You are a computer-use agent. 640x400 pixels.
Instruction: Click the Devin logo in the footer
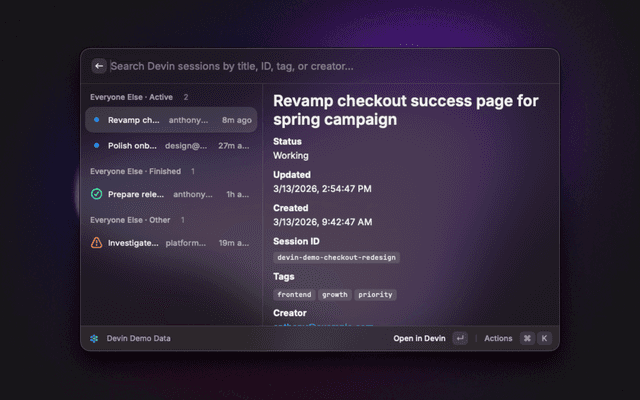94,338
